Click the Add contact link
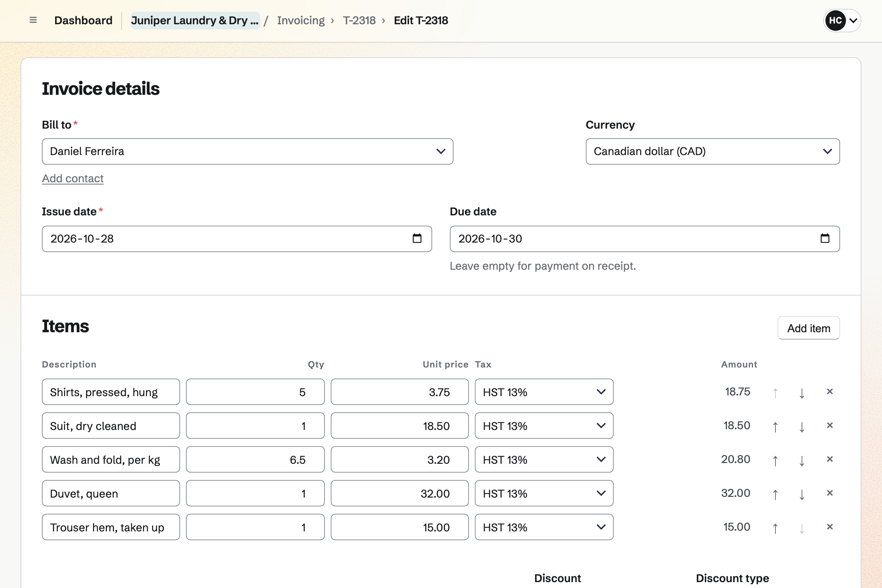Image resolution: width=882 pixels, height=588 pixels. pos(73,179)
